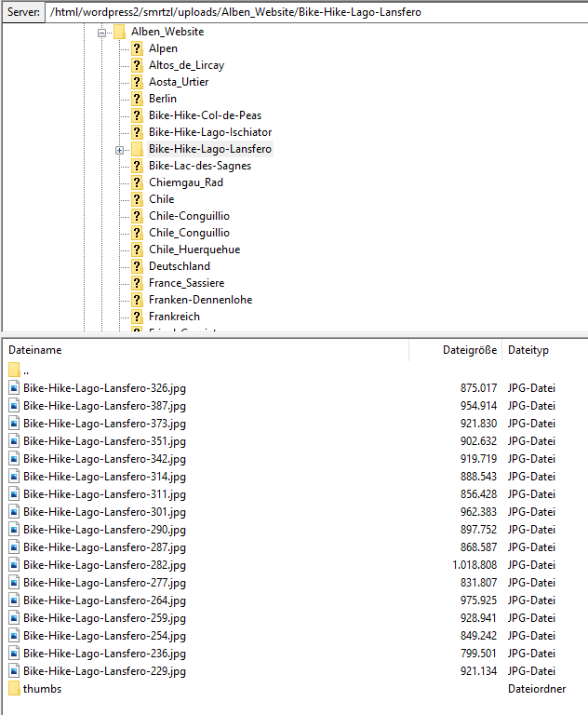Viewport: 588px width, 715px height.
Task: Select the Frankreich folder
Action: 174,317
